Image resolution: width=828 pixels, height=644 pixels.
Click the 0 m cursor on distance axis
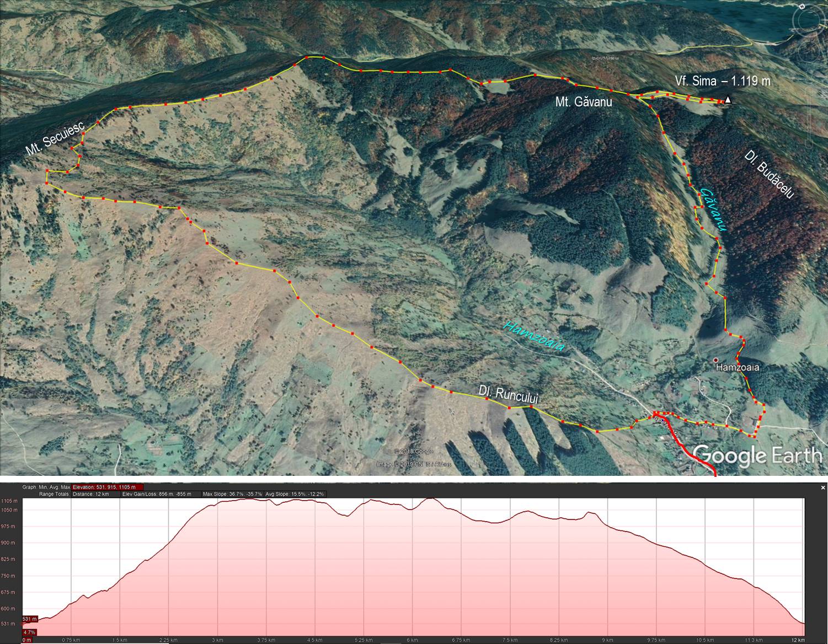(26, 640)
